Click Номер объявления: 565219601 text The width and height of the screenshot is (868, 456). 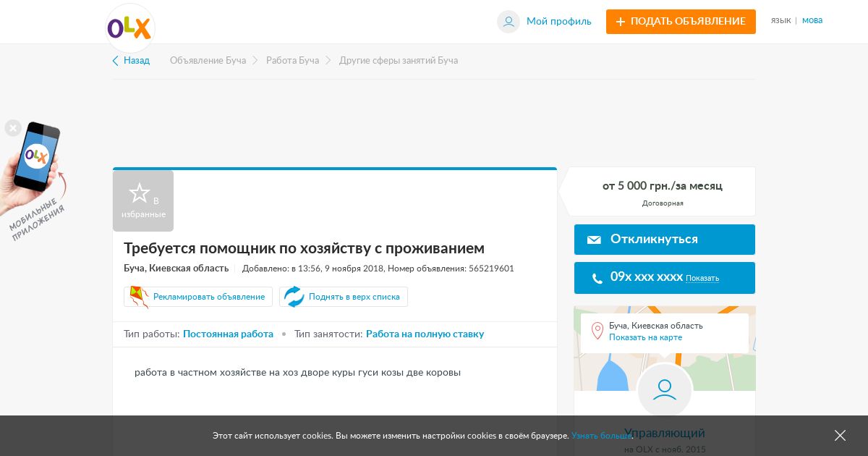(451, 269)
